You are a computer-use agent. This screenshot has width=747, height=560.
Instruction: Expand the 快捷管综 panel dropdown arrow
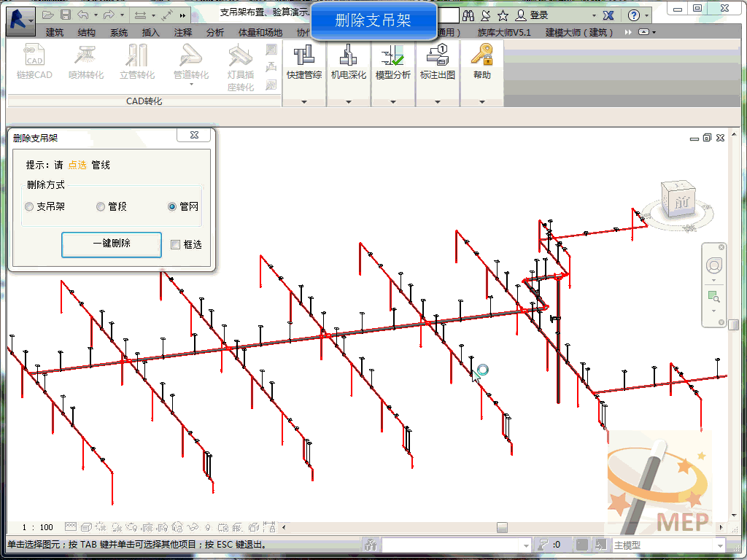tap(304, 101)
